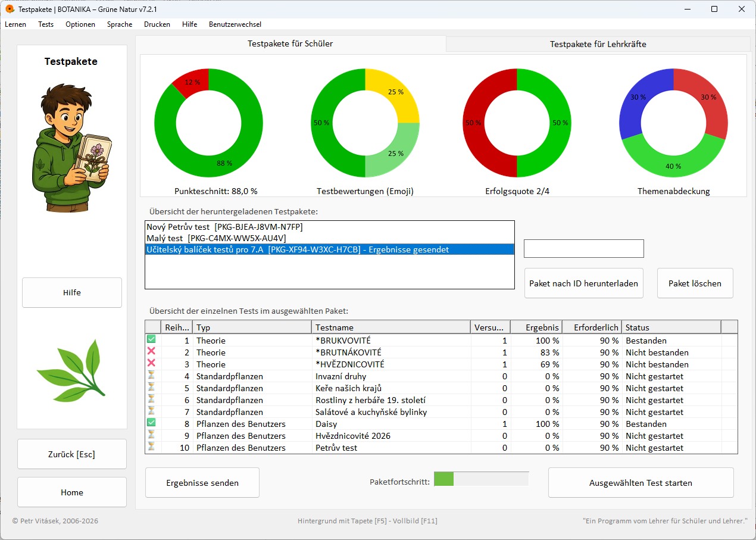Image resolution: width=756 pixels, height=540 pixels.
Task: Click the red cross icon beside *BRUTNÁKOVITÉ
Action: pos(151,351)
